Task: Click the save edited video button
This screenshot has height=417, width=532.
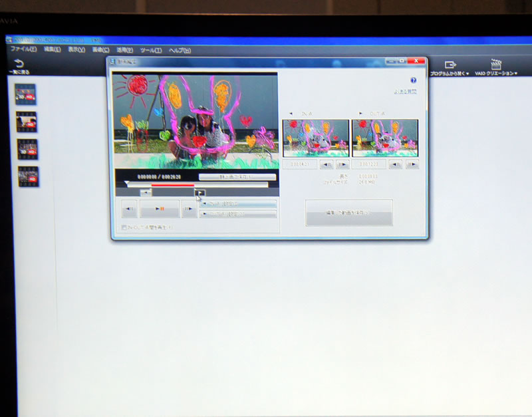Action: click(348, 212)
